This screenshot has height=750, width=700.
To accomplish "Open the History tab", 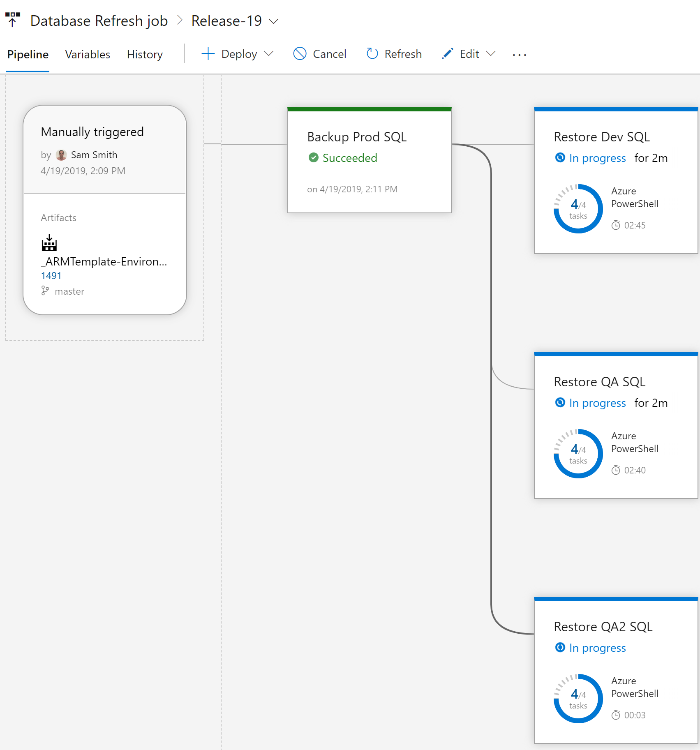I will pos(145,54).
